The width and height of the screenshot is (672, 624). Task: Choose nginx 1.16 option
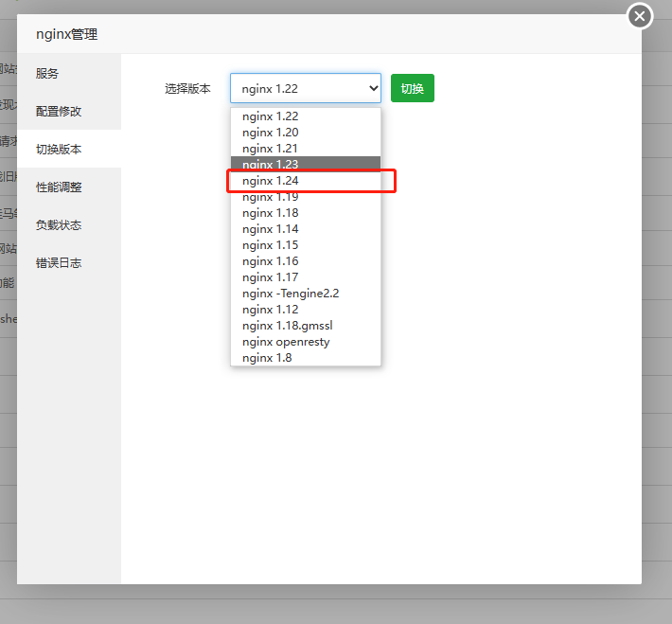[306, 261]
